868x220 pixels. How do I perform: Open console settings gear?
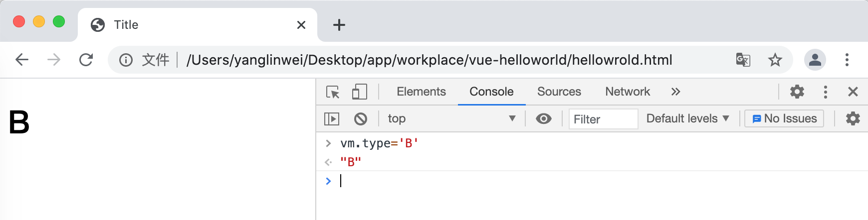click(853, 119)
